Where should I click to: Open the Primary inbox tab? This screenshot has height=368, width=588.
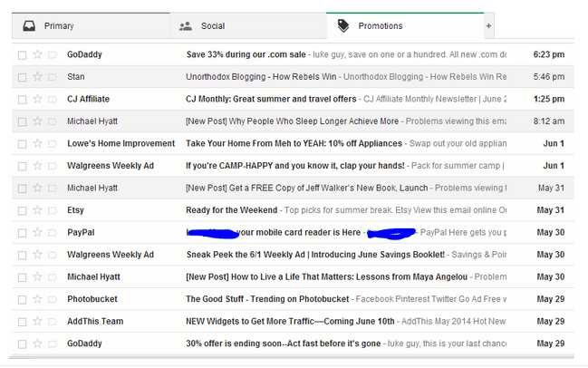coord(91,26)
